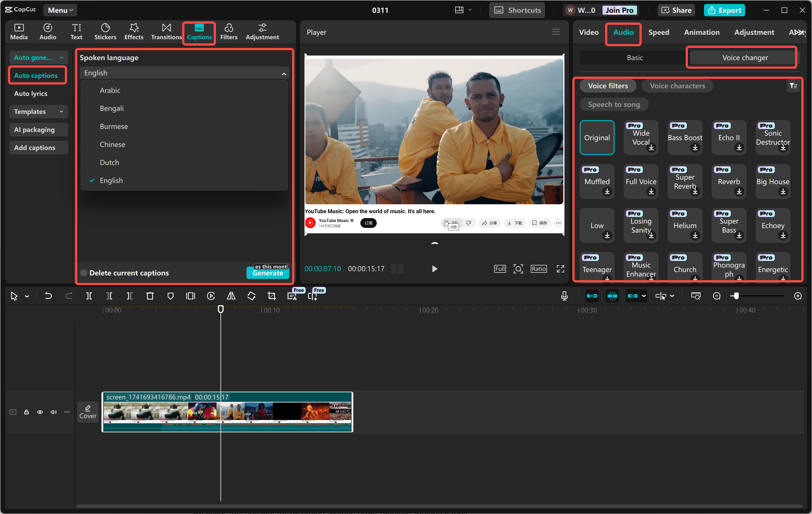The height and width of the screenshot is (514, 812).
Task: Click the record voiceover microphone icon
Action: pyautogui.click(x=564, y=296)
